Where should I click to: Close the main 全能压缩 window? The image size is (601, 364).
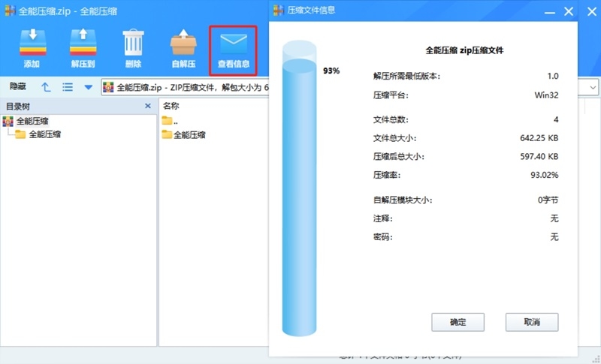tap(592, 12)
